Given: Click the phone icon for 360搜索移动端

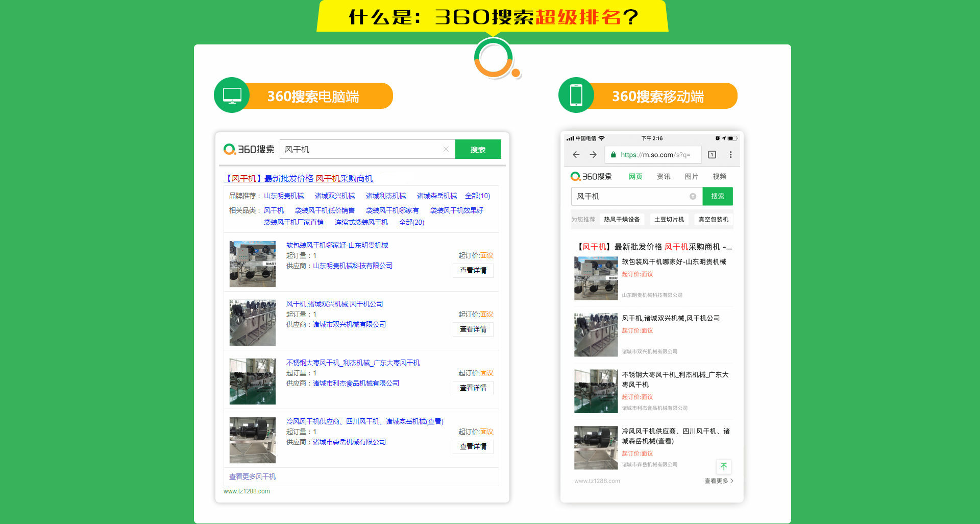Looking at the screenshot, I should pyautogui.click(x=576, y=95).
